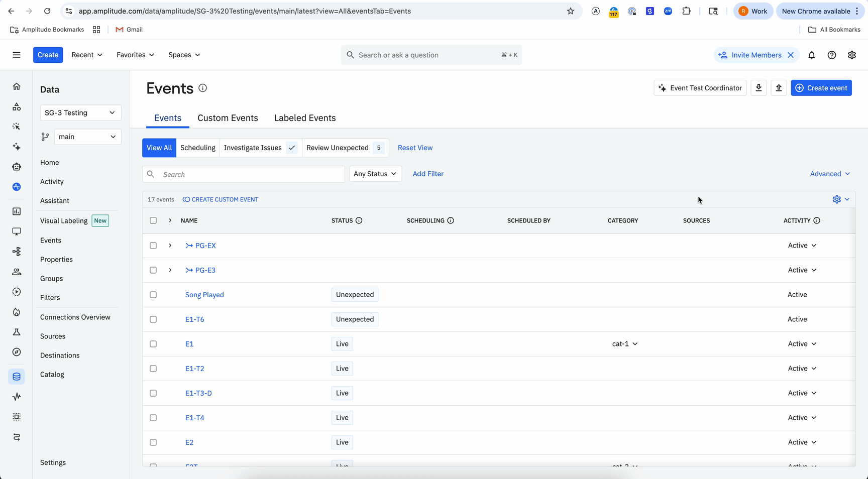Image resolution: width=868 pixels, height=479 pixels.
Task: Click the notifications bell icon
Action: 812,55
